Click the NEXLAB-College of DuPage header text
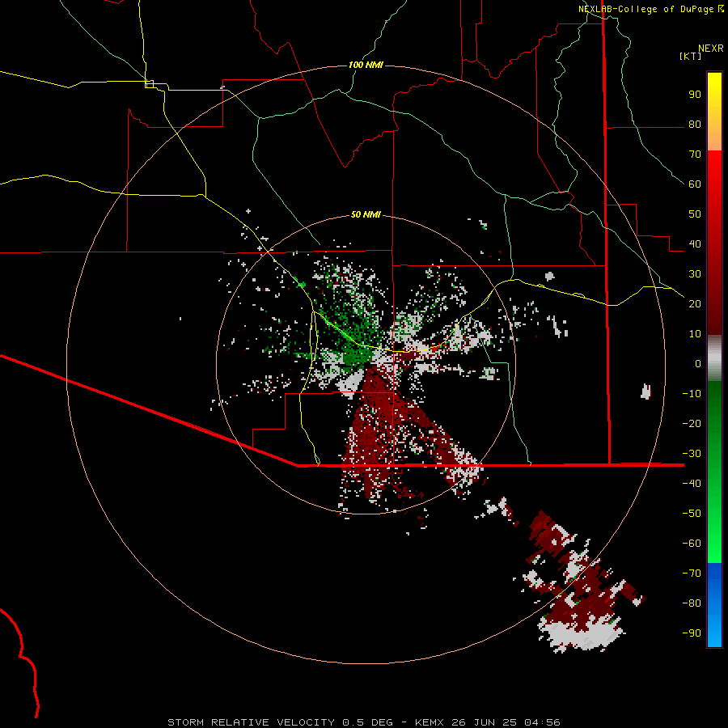The image size is (728, 728). (x=645, y=9)
